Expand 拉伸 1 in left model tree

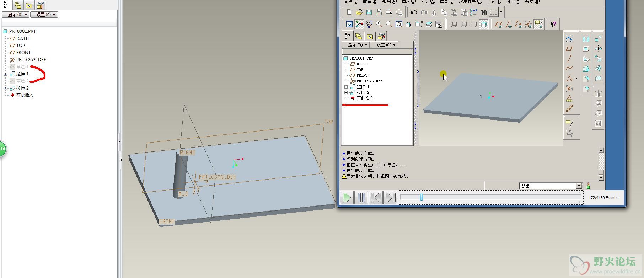tap(5, 74)
